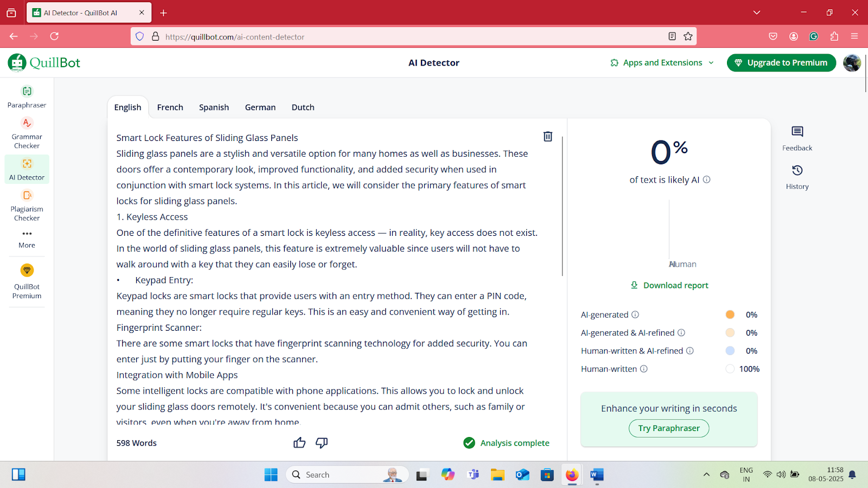The height and width of the screenshot is (488, 868).
Task: Open Firefox extensions menu
Action: 834,36
